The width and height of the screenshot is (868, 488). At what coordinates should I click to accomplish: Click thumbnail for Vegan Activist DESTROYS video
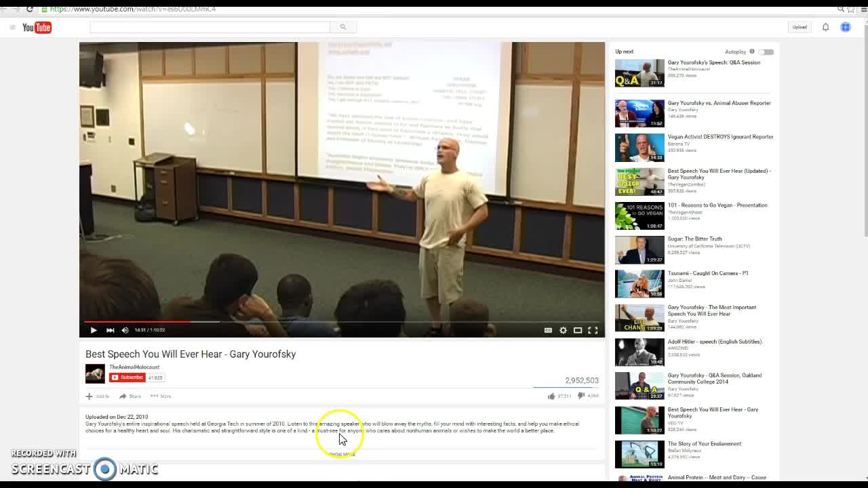[x=639, y=148]
